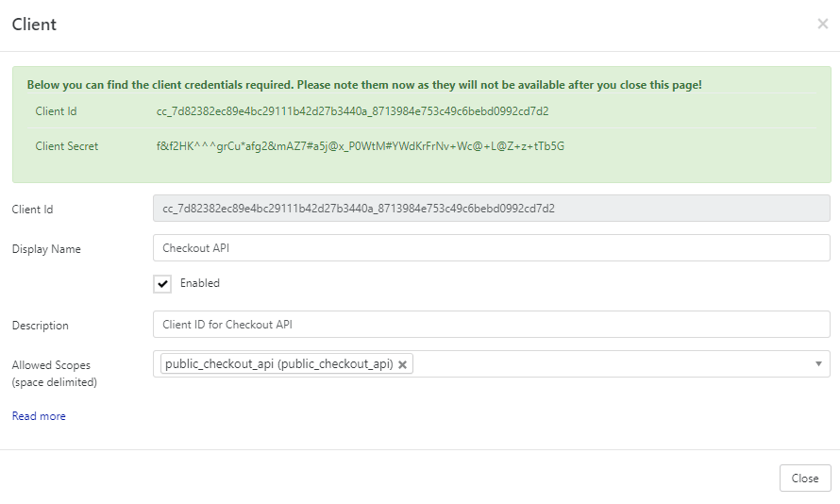Screen dimensions: 840x504
Task: Select the public_checkout_api tag text
Action: 278,364
